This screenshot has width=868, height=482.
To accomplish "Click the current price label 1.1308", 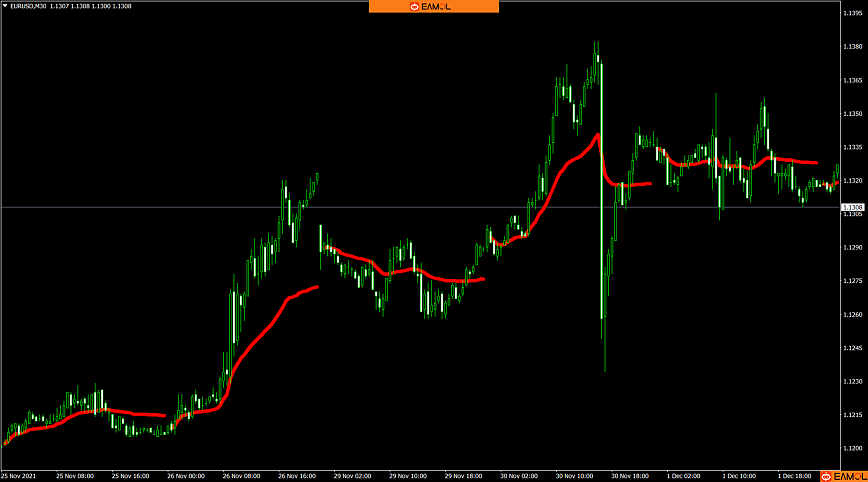I will (852, 207).
